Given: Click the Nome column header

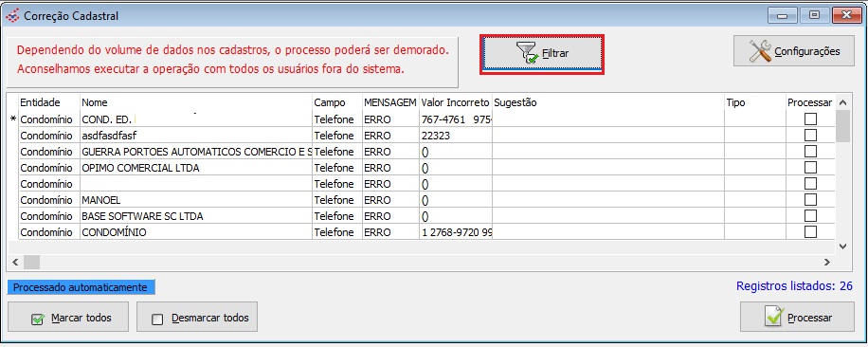Looking at the screenshot, I should pos(196,102).
